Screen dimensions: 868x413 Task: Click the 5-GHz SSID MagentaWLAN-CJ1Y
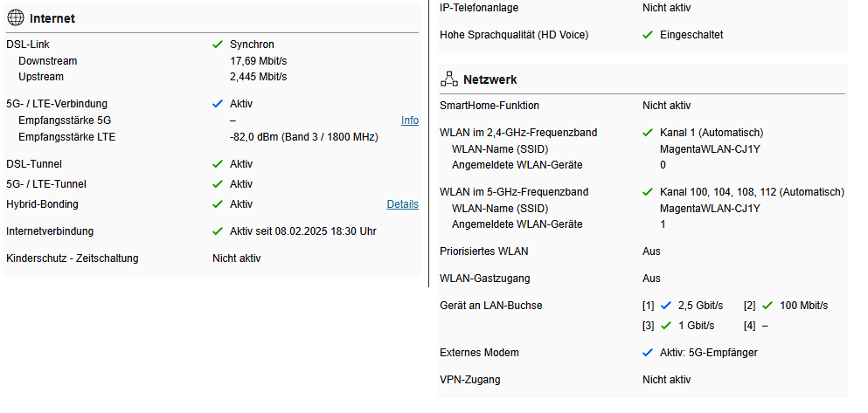pos(710,209)
